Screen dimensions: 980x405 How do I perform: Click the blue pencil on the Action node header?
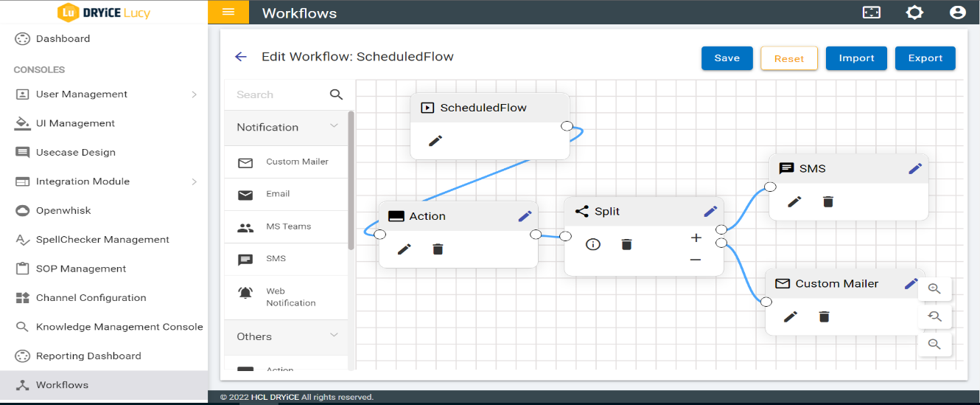pyautogui.click(x=525, y=216)
